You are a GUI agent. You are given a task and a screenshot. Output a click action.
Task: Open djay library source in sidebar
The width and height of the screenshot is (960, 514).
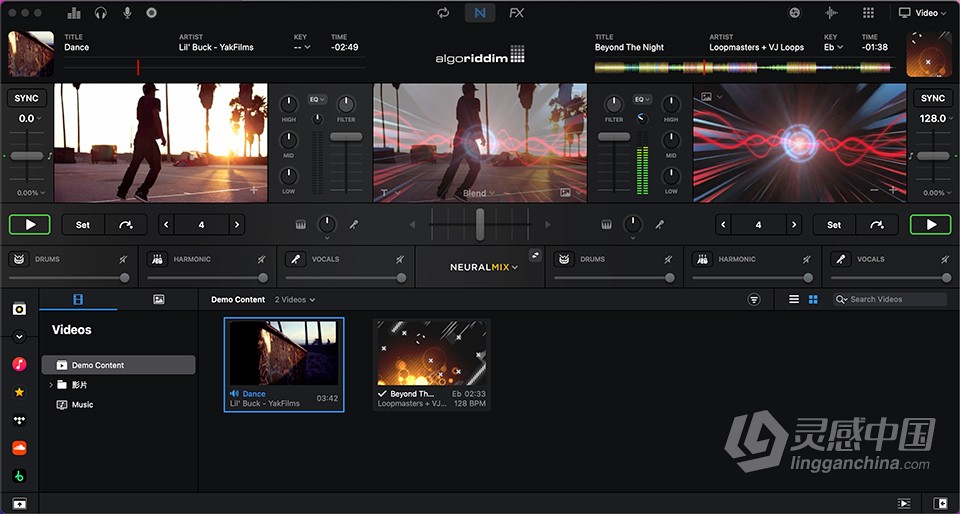coord(20,308)
